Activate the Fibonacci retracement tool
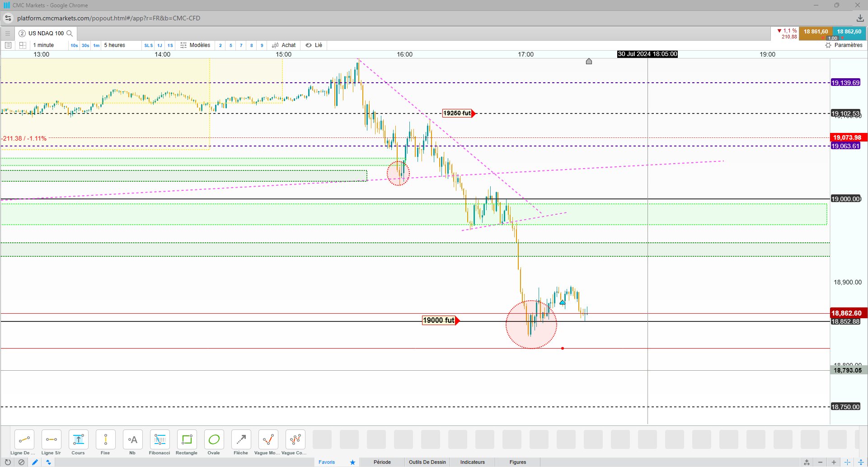Image resolution: width=868 pixels, height=467 pixels. click(x=160, y=439)
